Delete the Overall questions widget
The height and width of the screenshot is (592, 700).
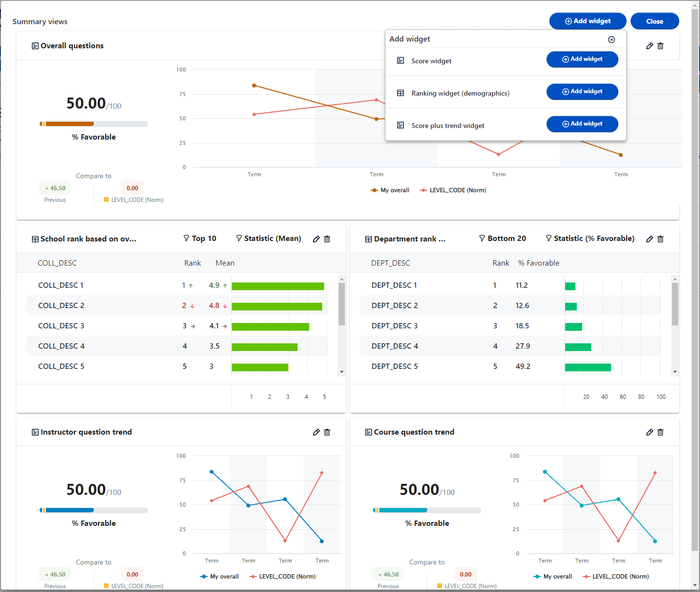660,46
